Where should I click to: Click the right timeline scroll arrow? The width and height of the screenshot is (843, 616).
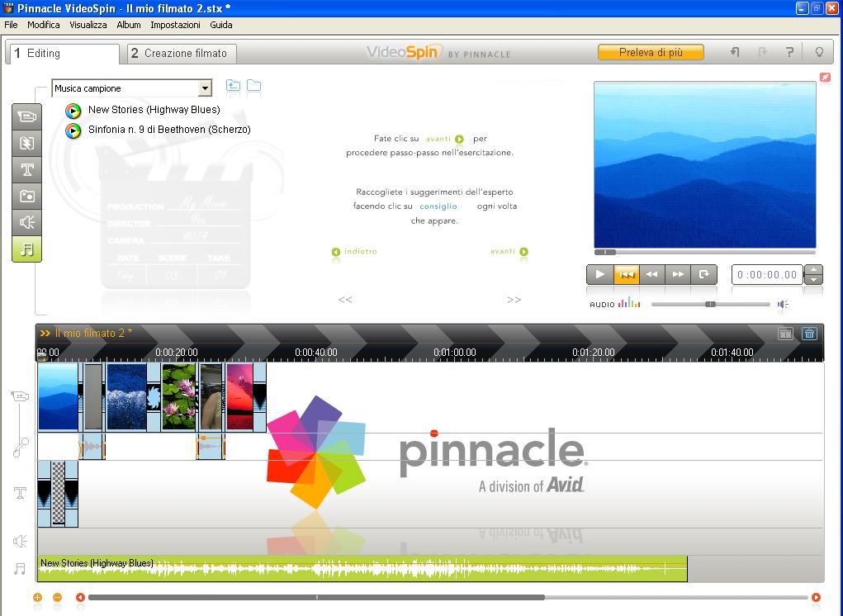pyautogui.click(x=816, y=597)
